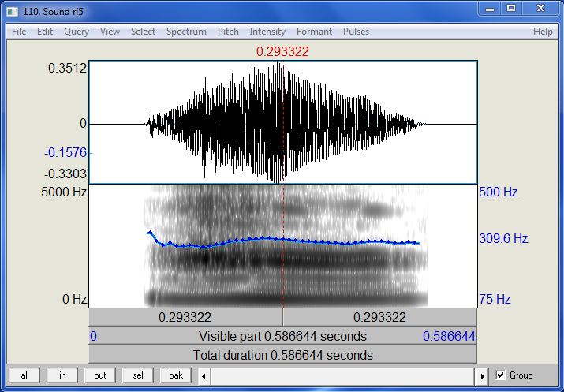
Task: Play the left 0.293322 selection bar
Action: tap(185, 317)
